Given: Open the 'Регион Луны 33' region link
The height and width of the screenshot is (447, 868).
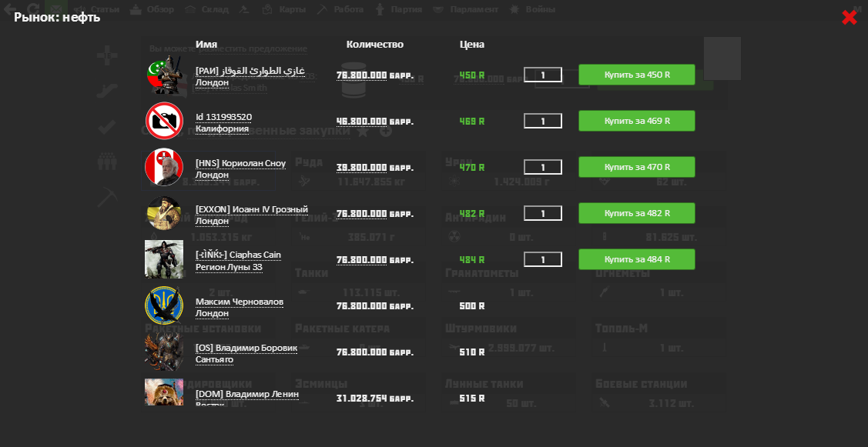Looking at the screenshot, I should 229,267.
